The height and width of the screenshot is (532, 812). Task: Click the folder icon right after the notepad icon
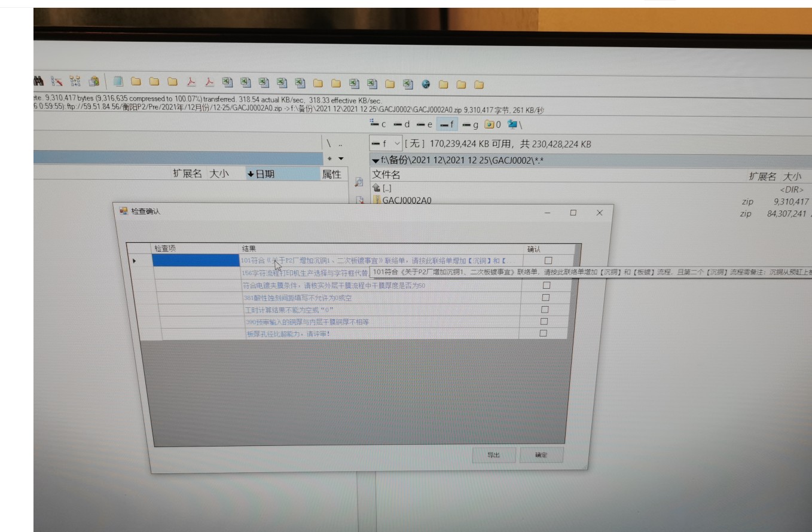point(136,82)
